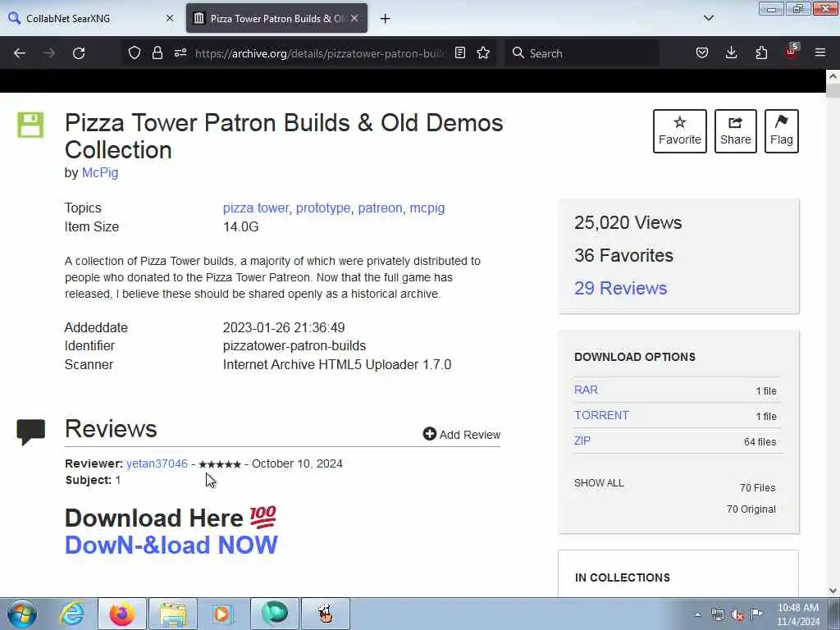Click the 25,020 Views text
The height and width of the screenshot is (630, 840).
pos(628,222)
